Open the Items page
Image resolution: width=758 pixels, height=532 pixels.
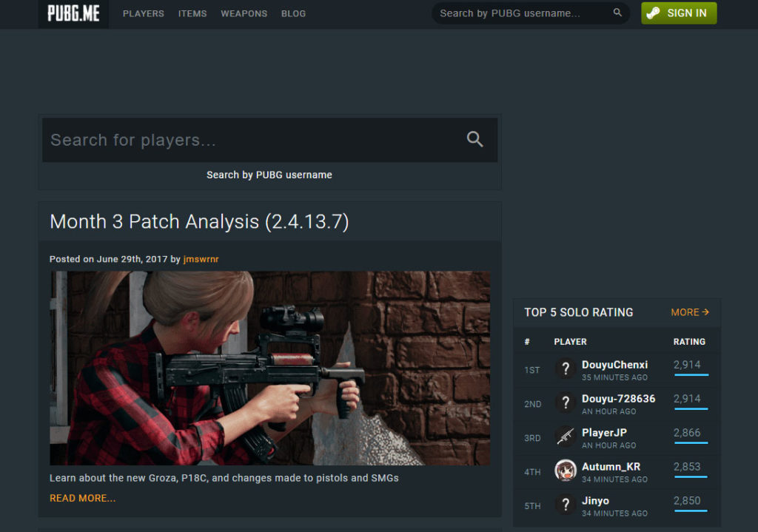pos(192,13)
